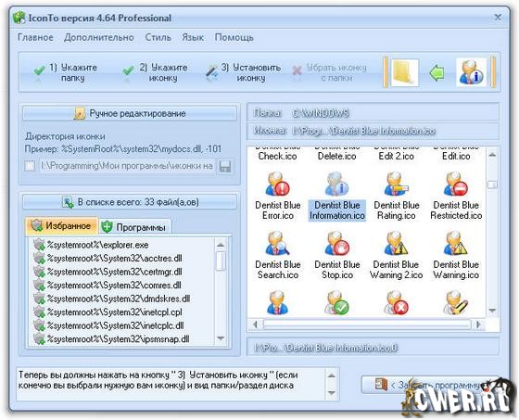The image size is (519, 420).
Task: Click the Edit.ico file label
Action: click(456, 156)
